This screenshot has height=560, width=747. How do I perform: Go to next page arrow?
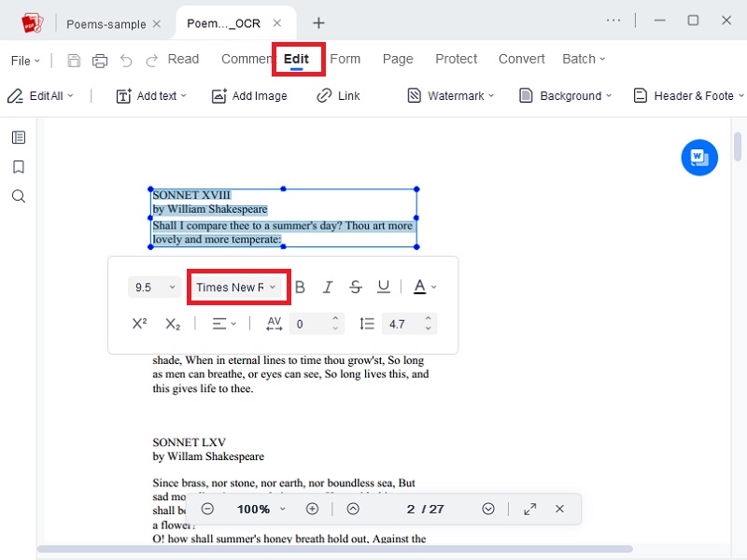(x=488, y=509)
